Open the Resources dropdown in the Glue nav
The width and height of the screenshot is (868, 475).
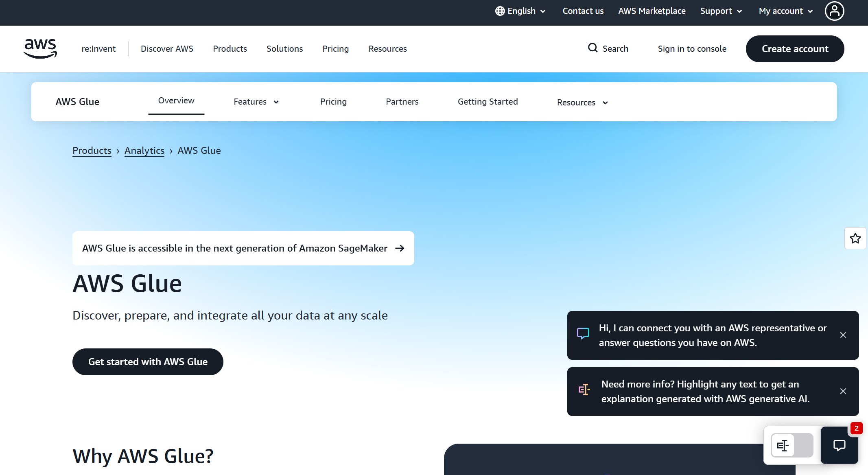pyautogui.click(x=582, y=103)
